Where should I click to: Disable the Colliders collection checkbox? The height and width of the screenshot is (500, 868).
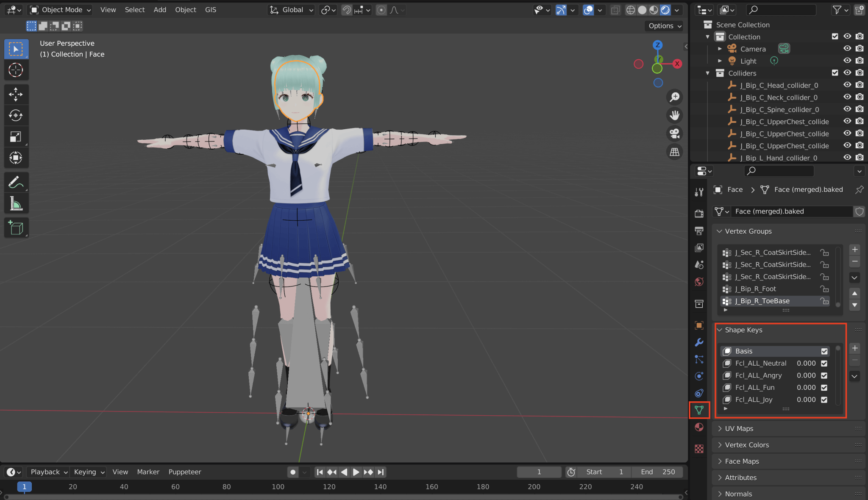835,72
